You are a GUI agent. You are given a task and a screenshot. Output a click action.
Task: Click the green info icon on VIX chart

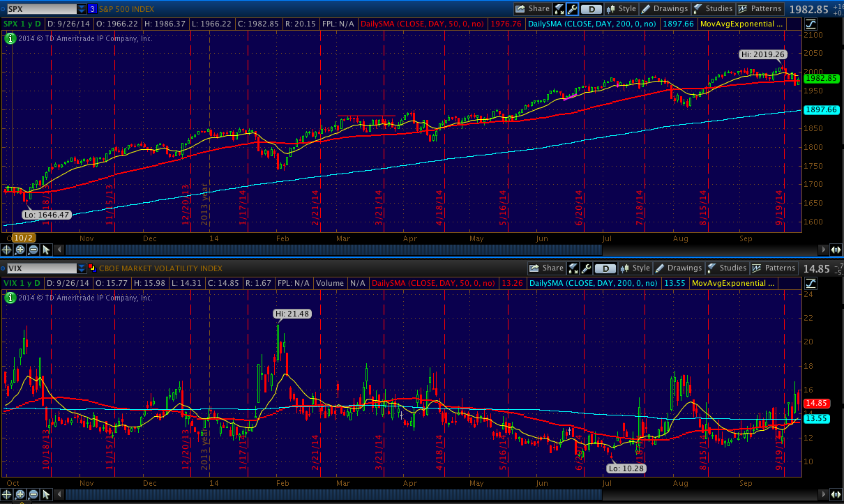pos(10,298)
